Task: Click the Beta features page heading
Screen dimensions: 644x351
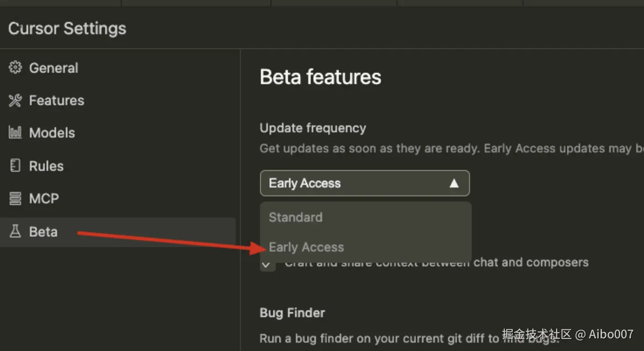Action: [320, 77]
